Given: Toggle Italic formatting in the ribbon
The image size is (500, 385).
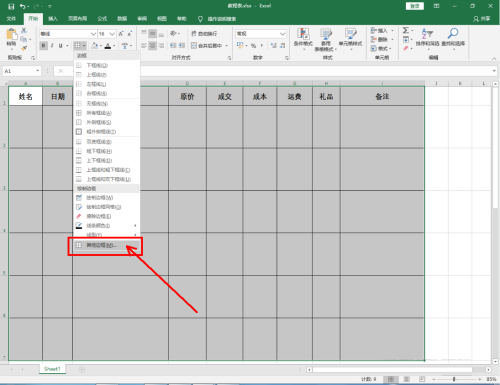Looking at the screenshot, I should pyautogui.click(x=52, y=45).
